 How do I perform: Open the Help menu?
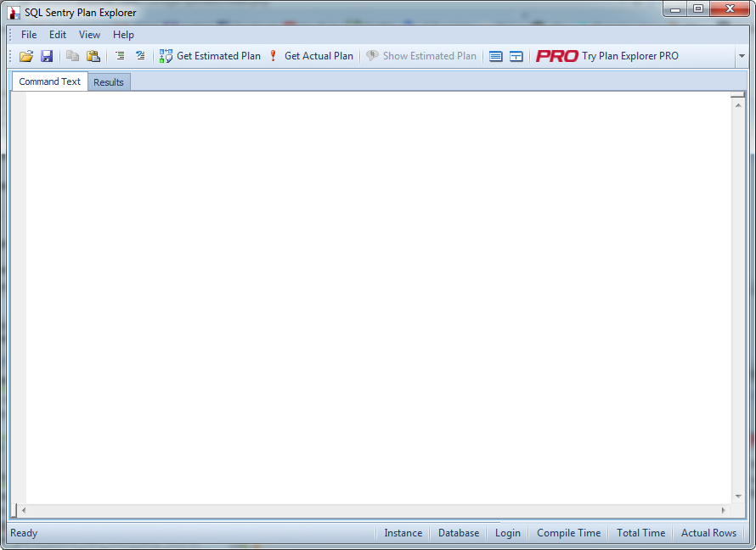(123, 35)
